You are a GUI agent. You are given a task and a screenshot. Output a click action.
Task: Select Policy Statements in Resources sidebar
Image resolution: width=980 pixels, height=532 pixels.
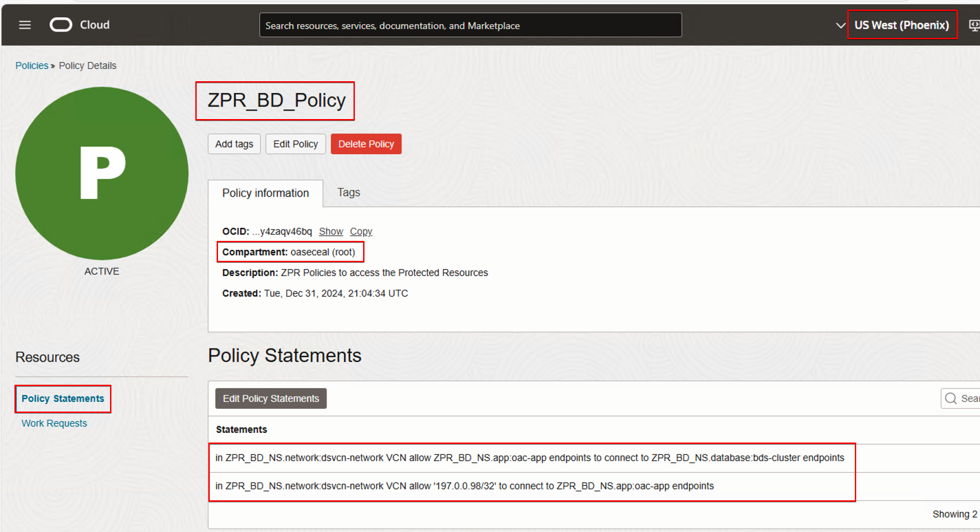(63, 398)
